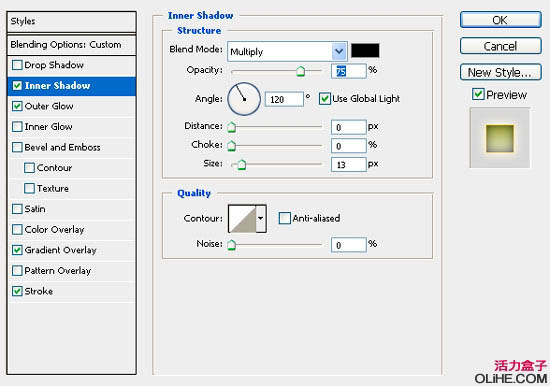The image size is (550, 386).
Task: Uncheck the Outer Glow checkbox
Action: (x=17, y=106)
